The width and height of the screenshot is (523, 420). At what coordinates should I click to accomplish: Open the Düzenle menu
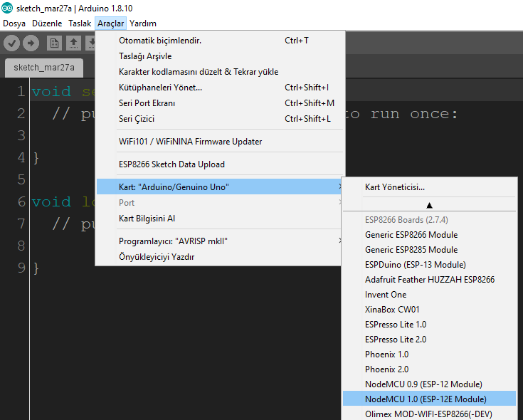(x=47, y=23)
